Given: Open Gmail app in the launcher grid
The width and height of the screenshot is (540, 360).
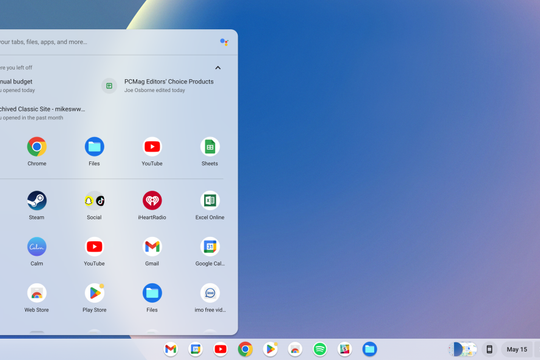Looking at the screenshot, I should point(152,247).
